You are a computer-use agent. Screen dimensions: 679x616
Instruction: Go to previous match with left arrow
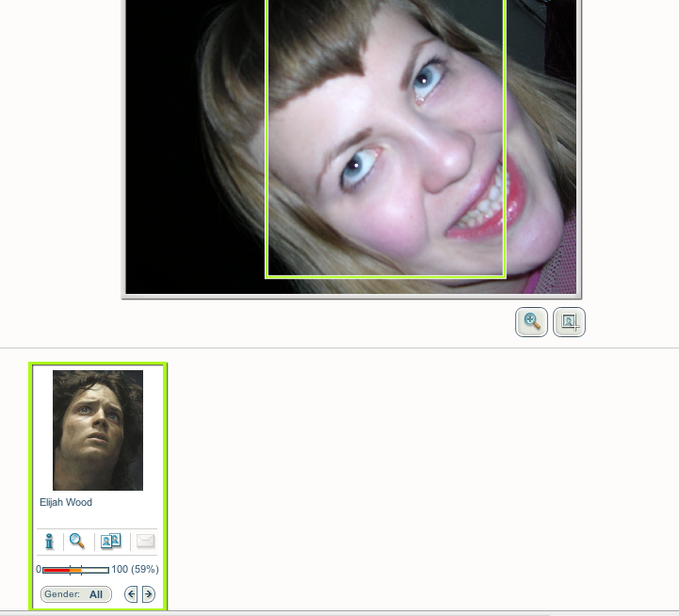[131, 594]
